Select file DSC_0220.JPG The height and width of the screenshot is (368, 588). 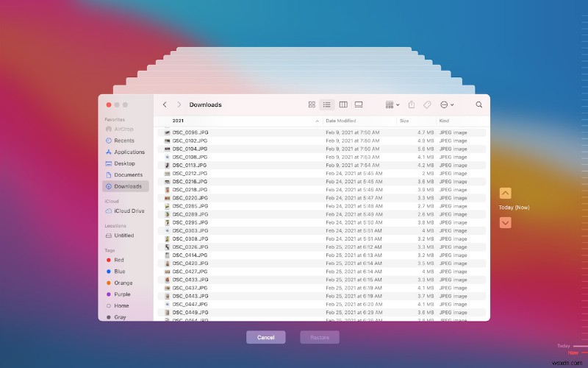[322, 198]
